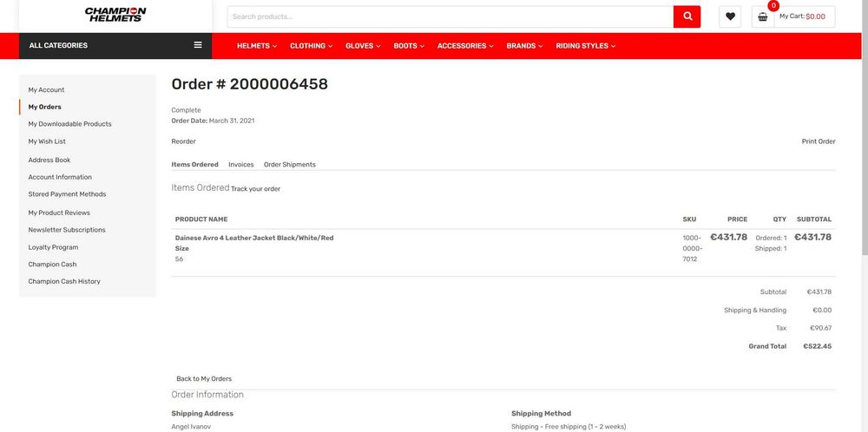This screenshot has height=432, width=868.
Task: Open Loyalty Program page
Action: [x=53, y=247]
